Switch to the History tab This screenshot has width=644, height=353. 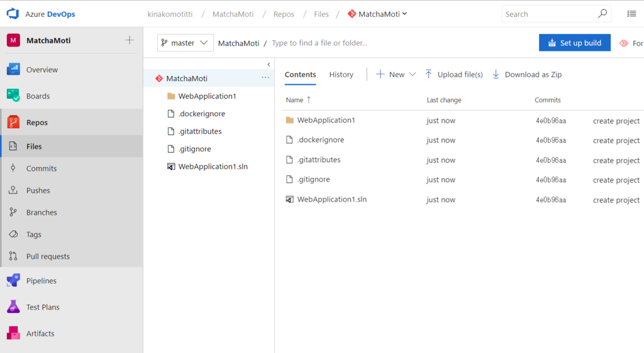click(x=341, y=75)
